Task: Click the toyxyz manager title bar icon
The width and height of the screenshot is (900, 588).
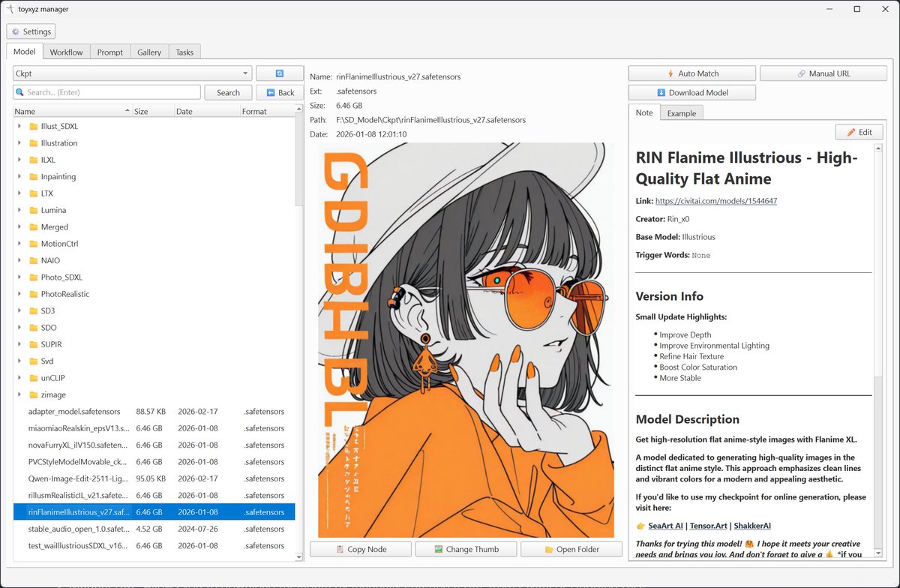Action: click(x=10, y=9)
